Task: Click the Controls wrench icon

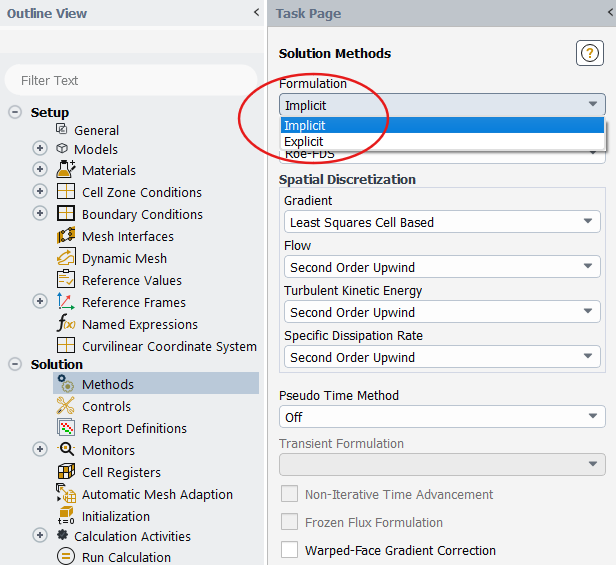Action: 66,407
